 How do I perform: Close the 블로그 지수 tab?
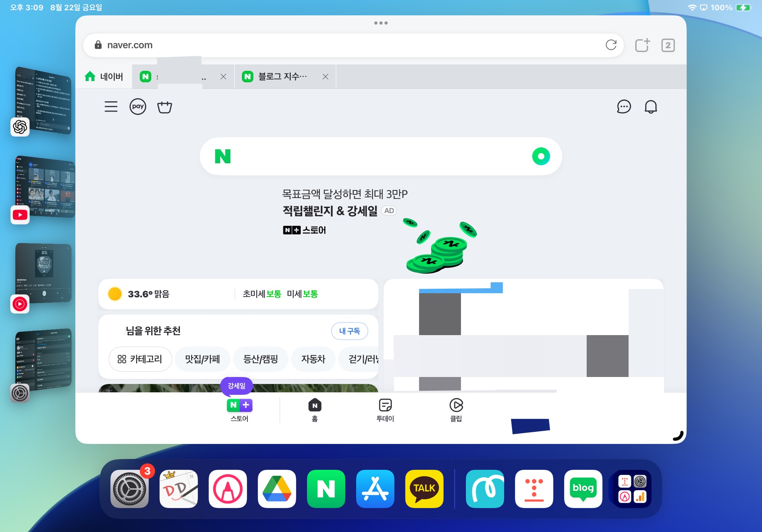tap(325, 77)
